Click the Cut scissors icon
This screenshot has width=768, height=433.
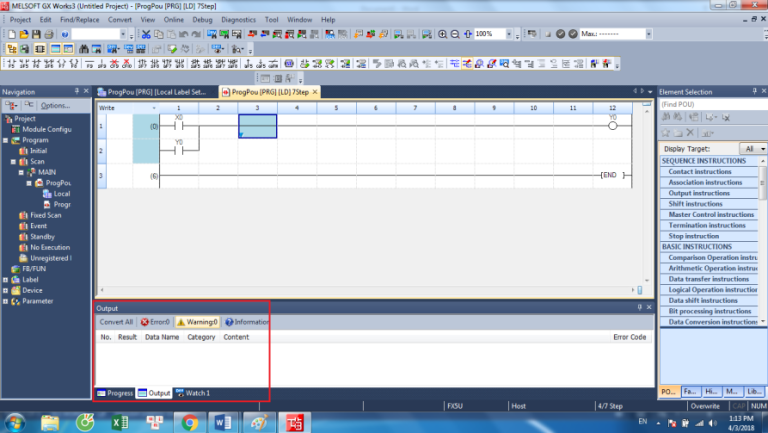coord(145,34)
